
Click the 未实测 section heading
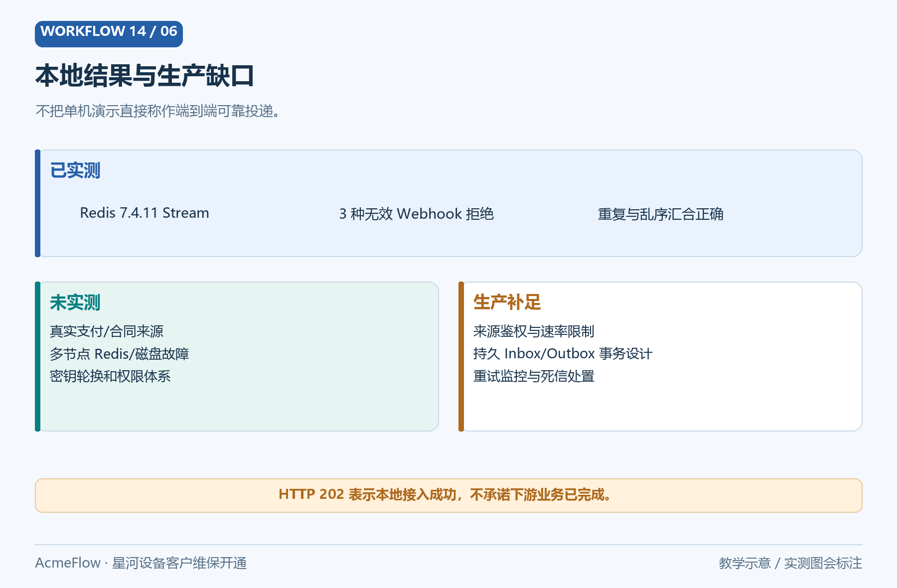pyautogui.click(x=75, y=302)
